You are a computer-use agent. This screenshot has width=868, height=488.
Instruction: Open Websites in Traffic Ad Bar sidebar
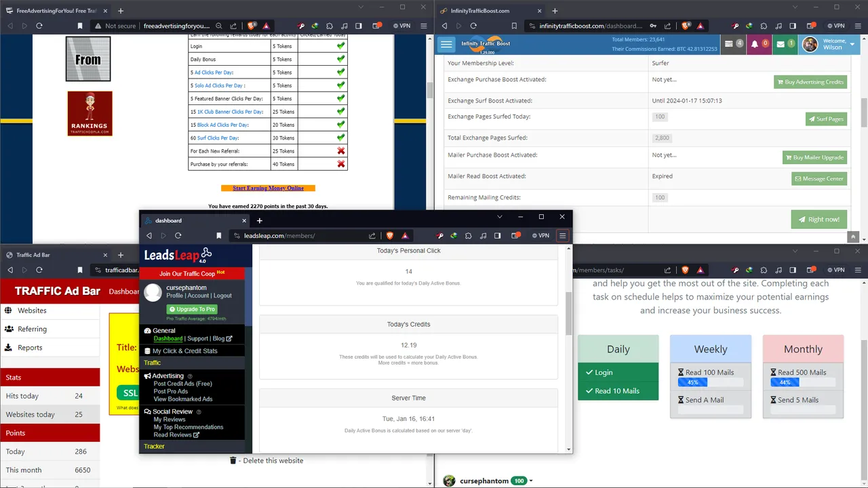(50, 310)
